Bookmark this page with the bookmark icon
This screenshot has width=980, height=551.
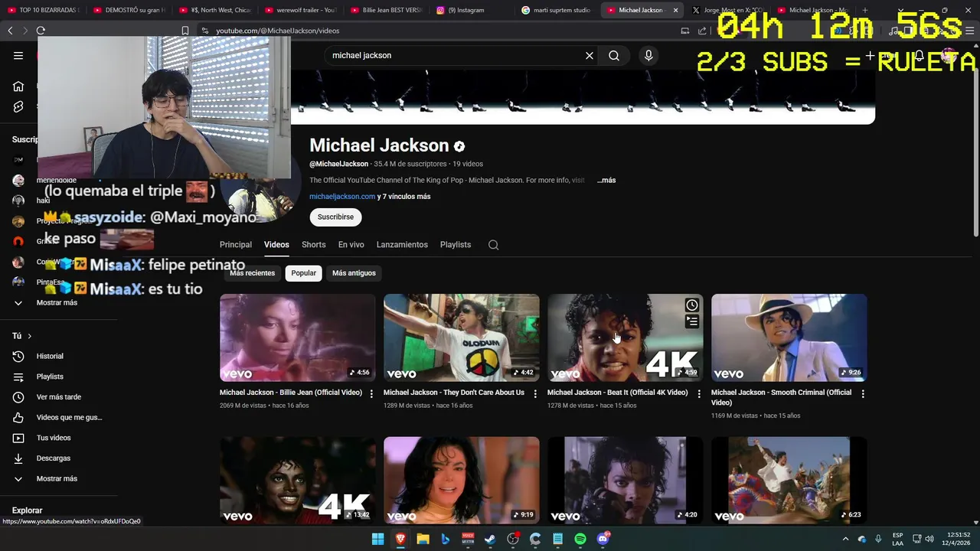(185, 31)
